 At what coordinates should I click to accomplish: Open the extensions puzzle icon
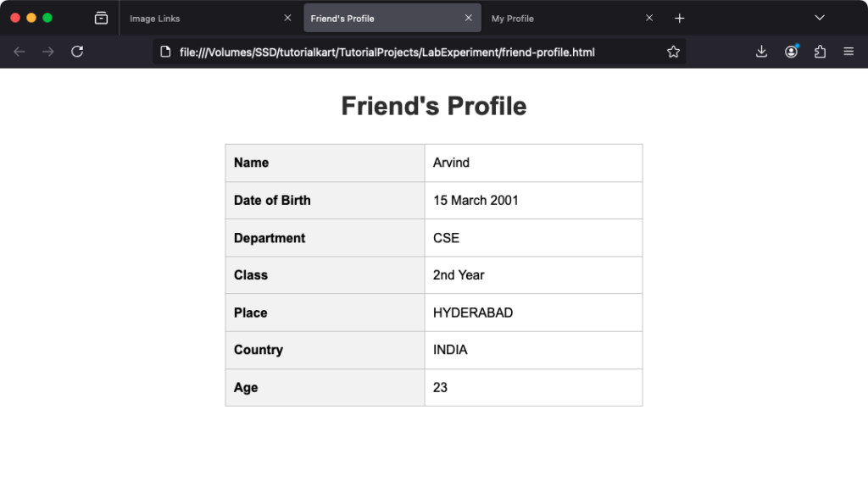click(x=820, y=52)
